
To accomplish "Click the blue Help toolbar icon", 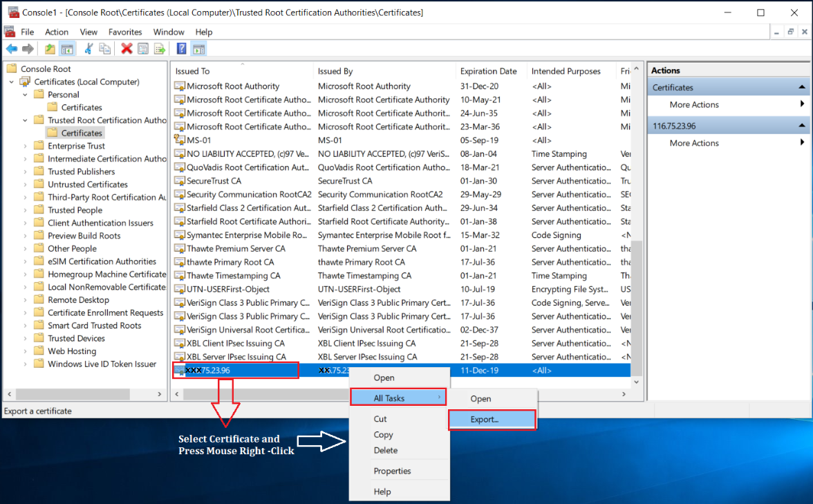I will pos(181,48).
